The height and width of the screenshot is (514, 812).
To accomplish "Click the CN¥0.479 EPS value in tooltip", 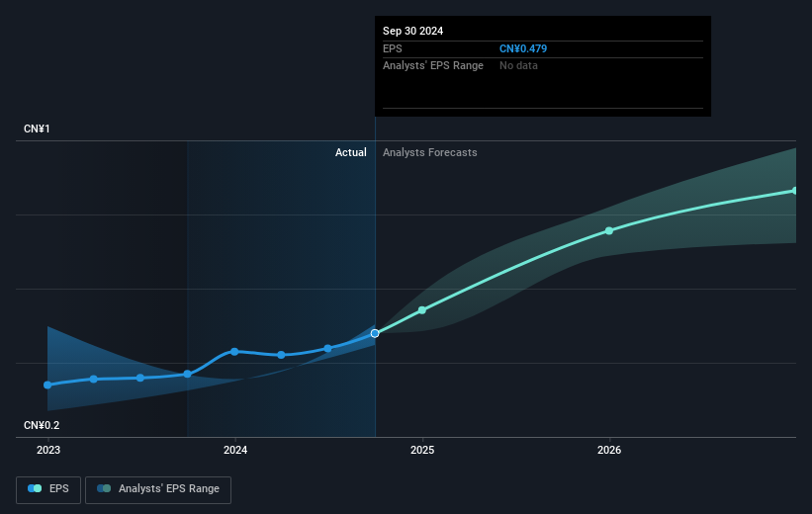I will [523, 48].
